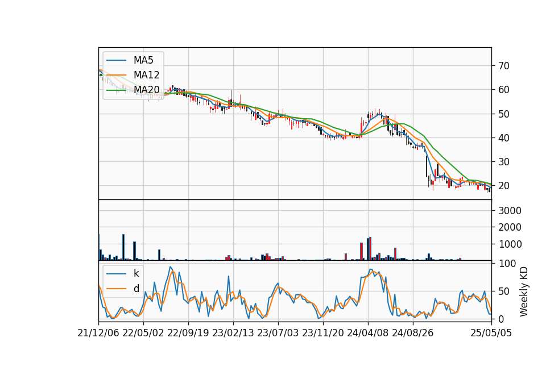The height and width of the screenshot is (392, 546).
Task: Click the 25/05/05 date tick label
Action: (491, 333)
